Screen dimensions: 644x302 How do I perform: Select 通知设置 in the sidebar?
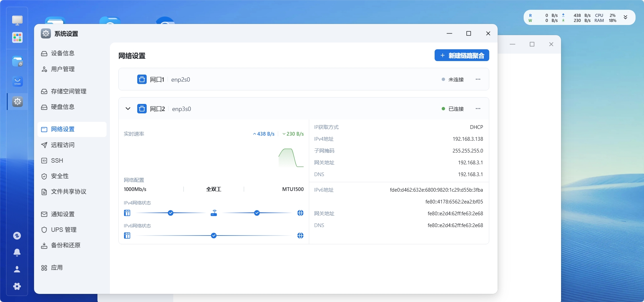(72, 214)
